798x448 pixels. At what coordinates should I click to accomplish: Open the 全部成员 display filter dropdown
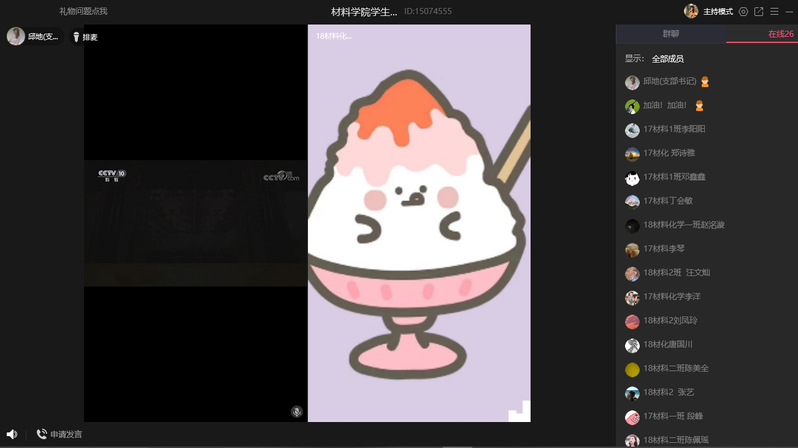[x=667, y=59]
